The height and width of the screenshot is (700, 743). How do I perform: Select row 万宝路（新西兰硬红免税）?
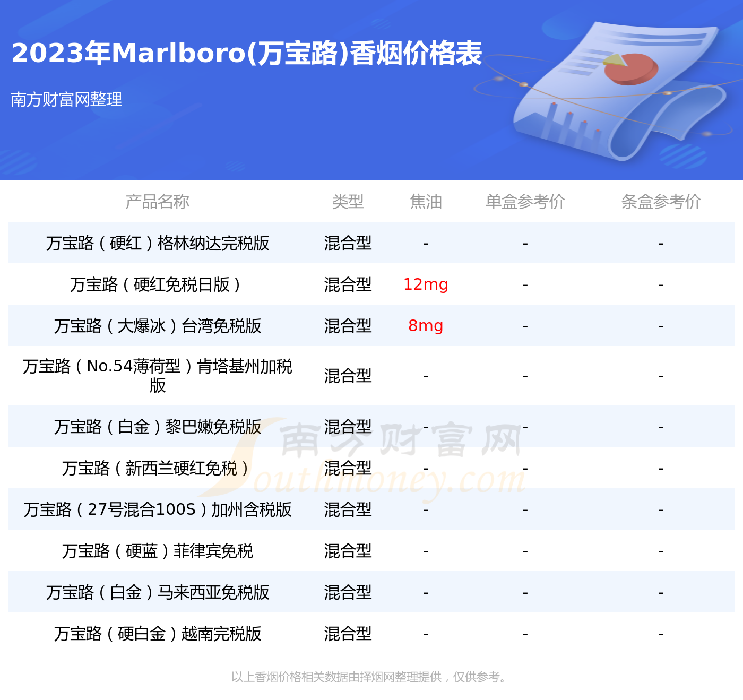click(x=371, y=468)
